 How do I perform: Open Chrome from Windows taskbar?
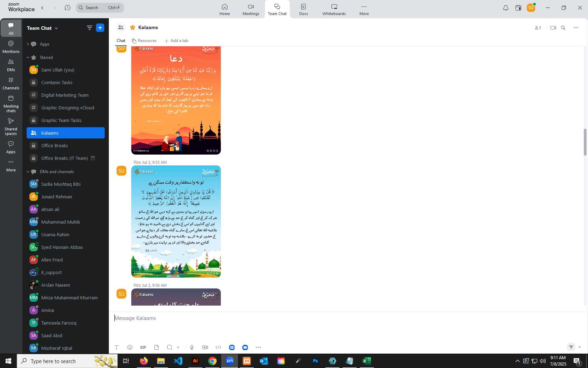click(x=212, y=361)
